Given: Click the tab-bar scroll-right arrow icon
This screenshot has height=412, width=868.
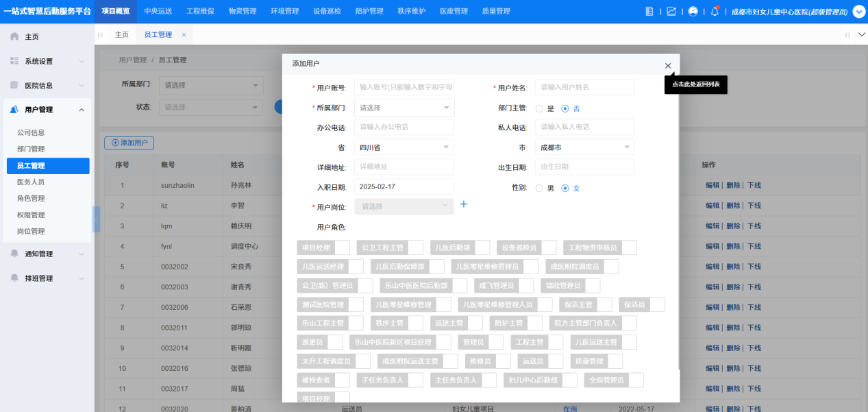Looking at the screenshot, I should pyautogui.click(x=847, y=35).
